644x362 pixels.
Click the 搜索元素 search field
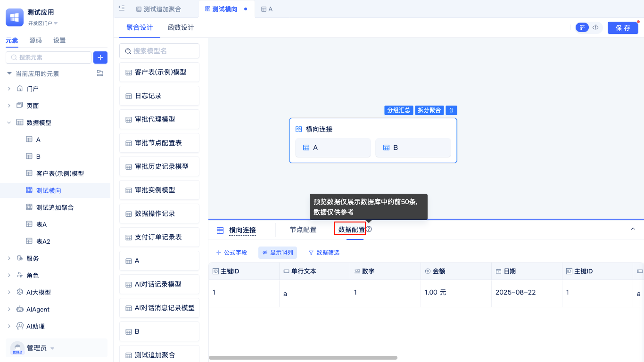click(x=49, y=58)
